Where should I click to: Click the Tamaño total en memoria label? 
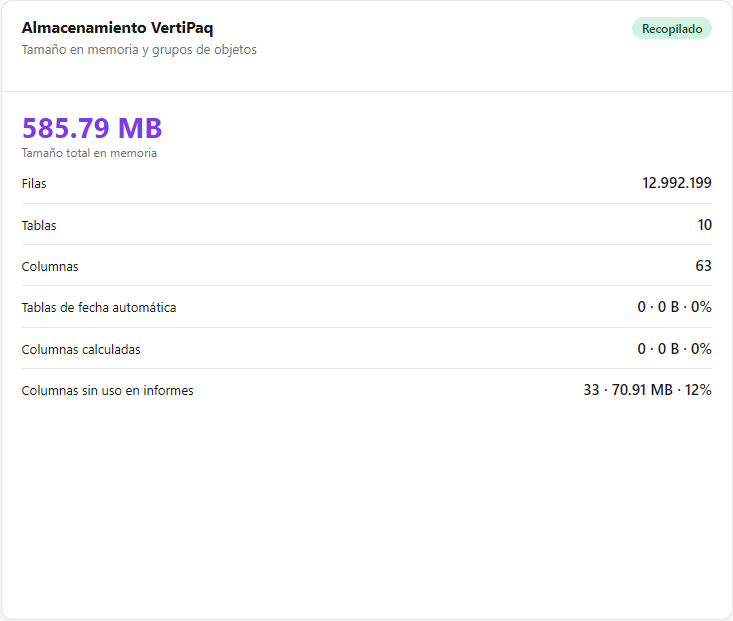(x=89, y=153)
